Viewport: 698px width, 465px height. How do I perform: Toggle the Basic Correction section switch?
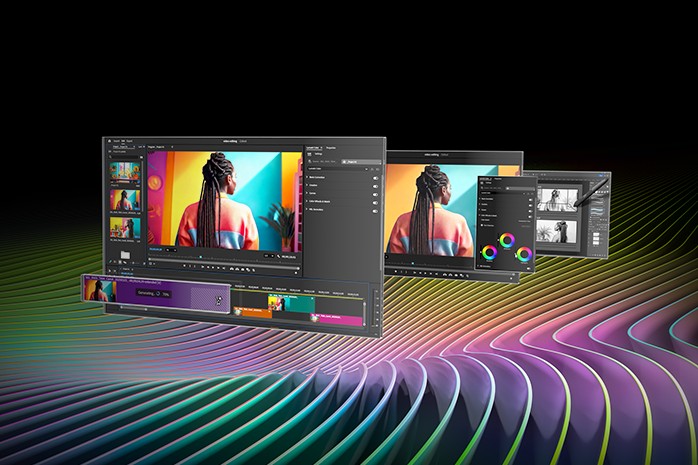375,178
